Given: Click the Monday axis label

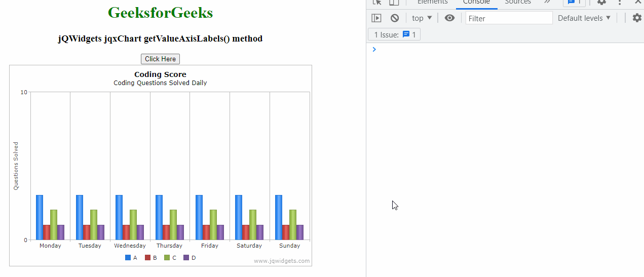Looking at the screenshot, I should tap(50, 246).
